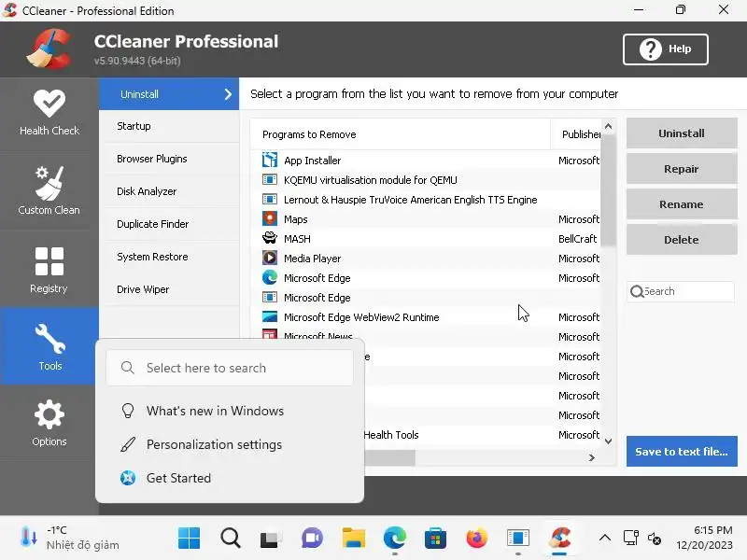Click the muted volume tray icon
The image size is (747, 560).
[x=655, y=539]
